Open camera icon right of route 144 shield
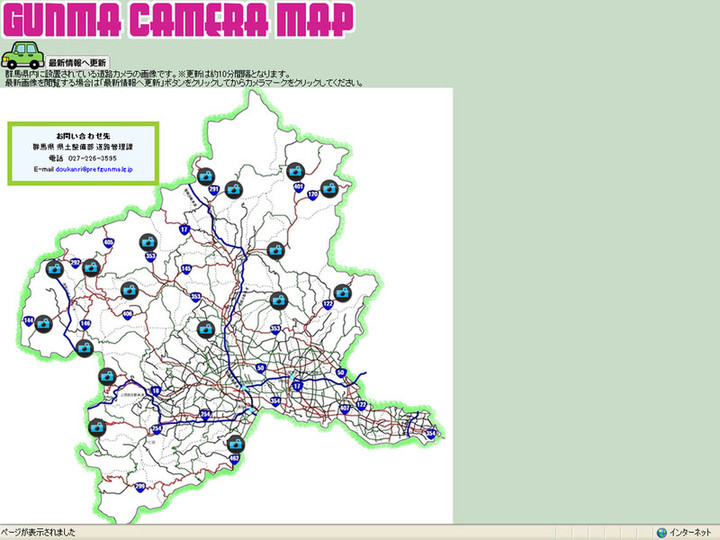Image resolution: width=720 pixels, height=540 pixels. (44, 324)
